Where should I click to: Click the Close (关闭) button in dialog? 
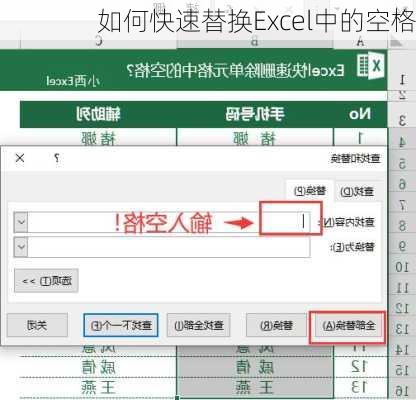pyautogui.click(x=37, y=325)
